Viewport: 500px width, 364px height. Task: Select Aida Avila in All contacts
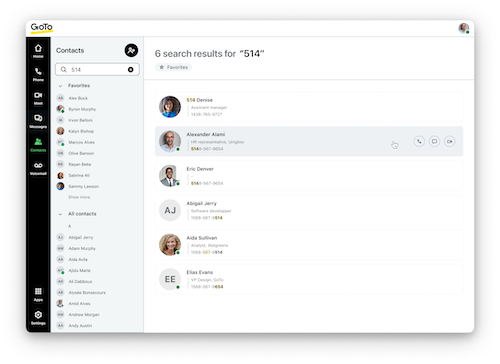78,259
